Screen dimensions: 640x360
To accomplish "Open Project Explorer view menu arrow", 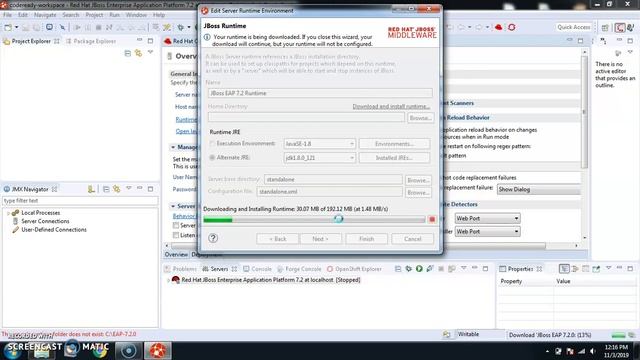I will (x=151, y=52).
